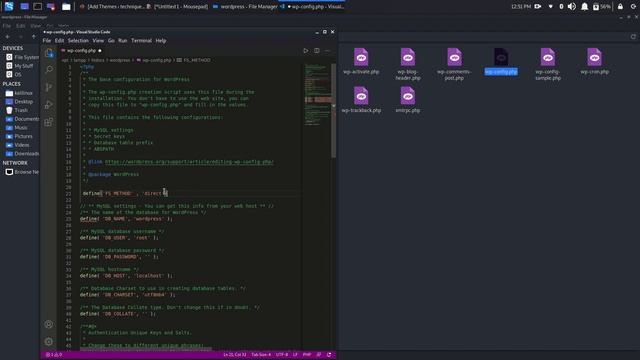This screenshot has width=640, height=360.
Task: Switch to Add Themes browser taskbar button
Action: click(x=112, y=7)
